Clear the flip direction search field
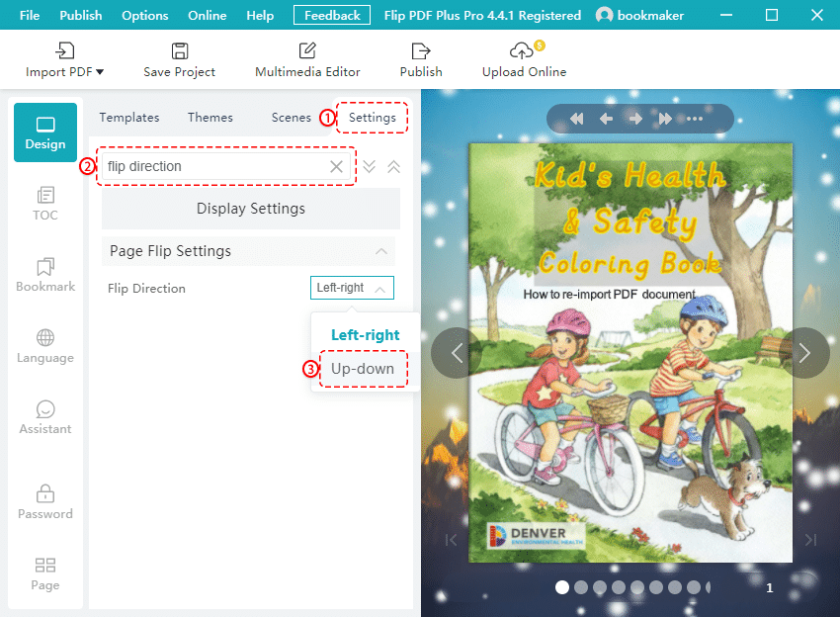This screenshot has height=617, width=840. point(335,166)
